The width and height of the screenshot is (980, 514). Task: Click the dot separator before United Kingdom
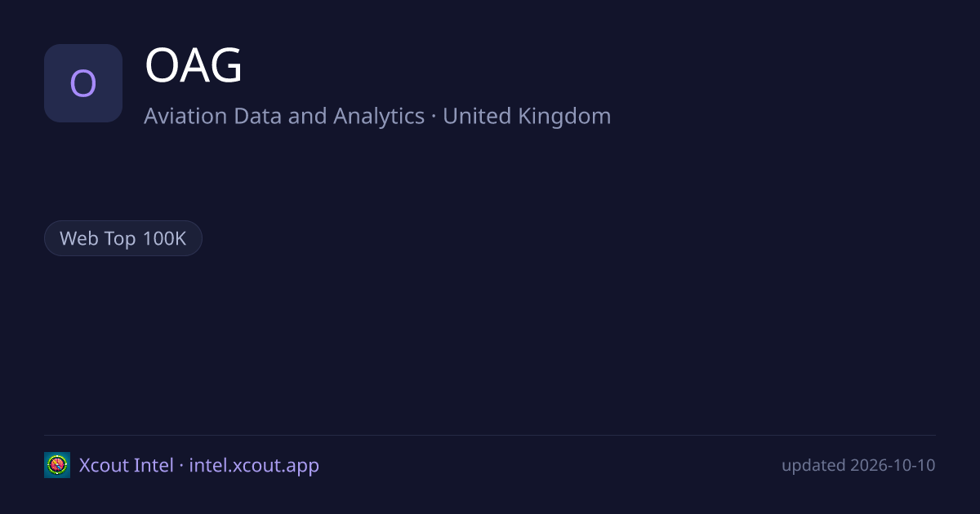[434, 117]
